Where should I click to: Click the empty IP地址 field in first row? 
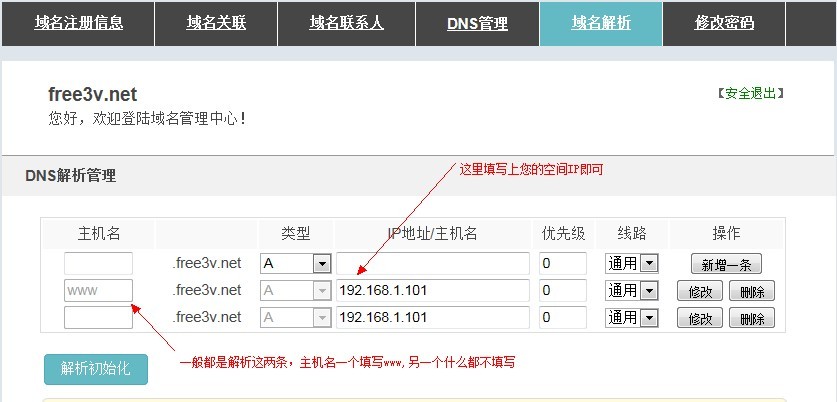(x=432, y=264)
